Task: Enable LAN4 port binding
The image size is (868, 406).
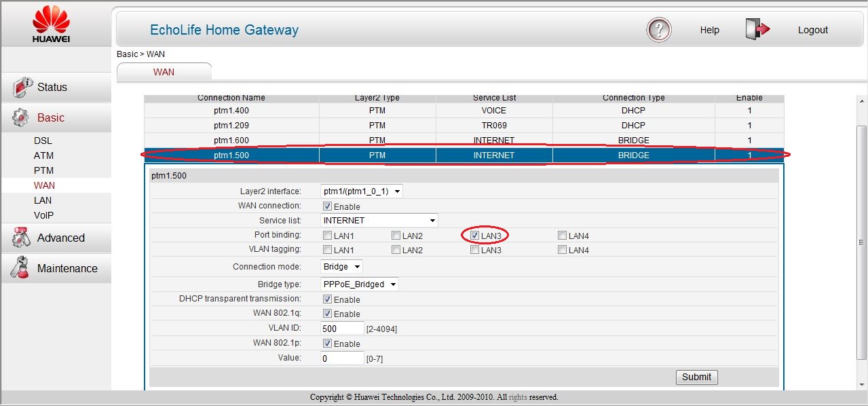Action: coord(562,235)
